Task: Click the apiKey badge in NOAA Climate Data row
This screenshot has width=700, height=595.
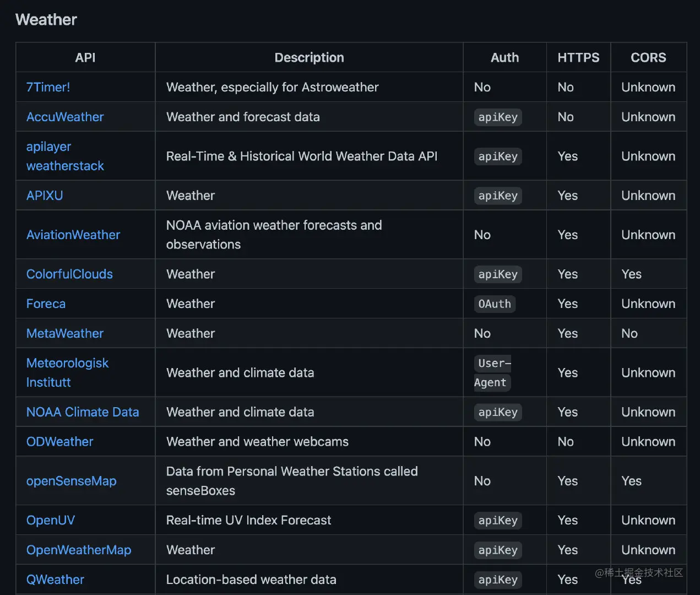Action: point(498,412)
